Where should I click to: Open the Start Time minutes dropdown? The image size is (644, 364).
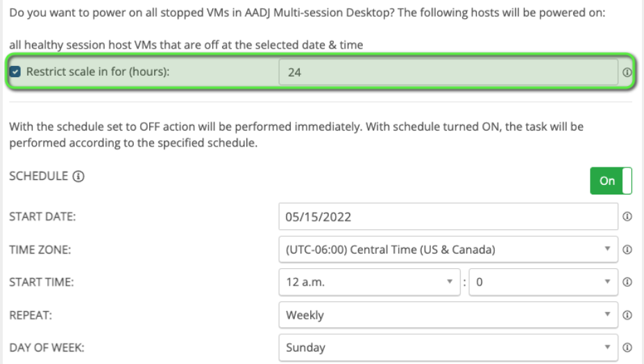543,282
